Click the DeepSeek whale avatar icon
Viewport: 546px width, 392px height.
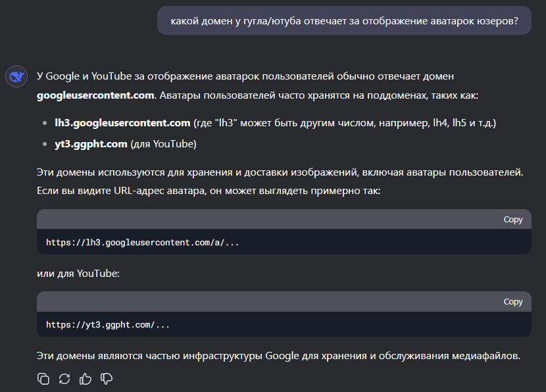pyautogui.click(x=16, y=76)
